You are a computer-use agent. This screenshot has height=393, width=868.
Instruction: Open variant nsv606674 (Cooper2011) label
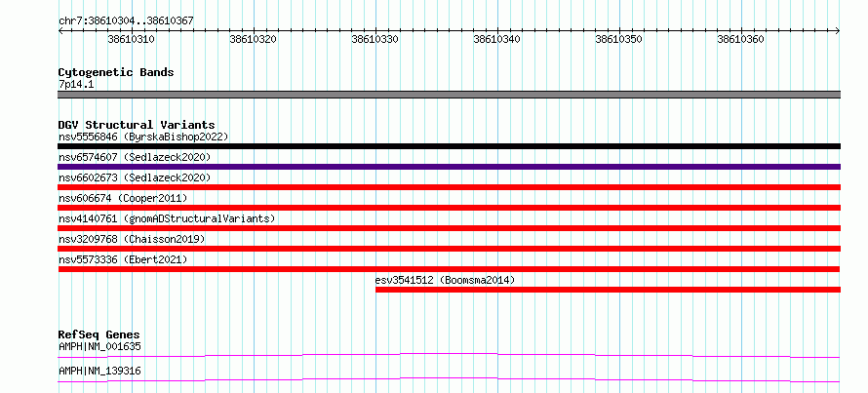[123, 198]
